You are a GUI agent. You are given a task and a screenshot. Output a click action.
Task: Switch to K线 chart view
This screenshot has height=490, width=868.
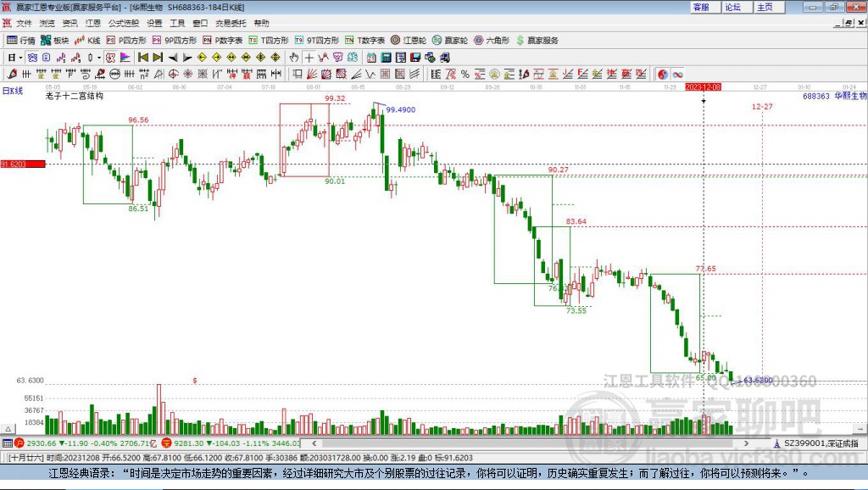87,41
